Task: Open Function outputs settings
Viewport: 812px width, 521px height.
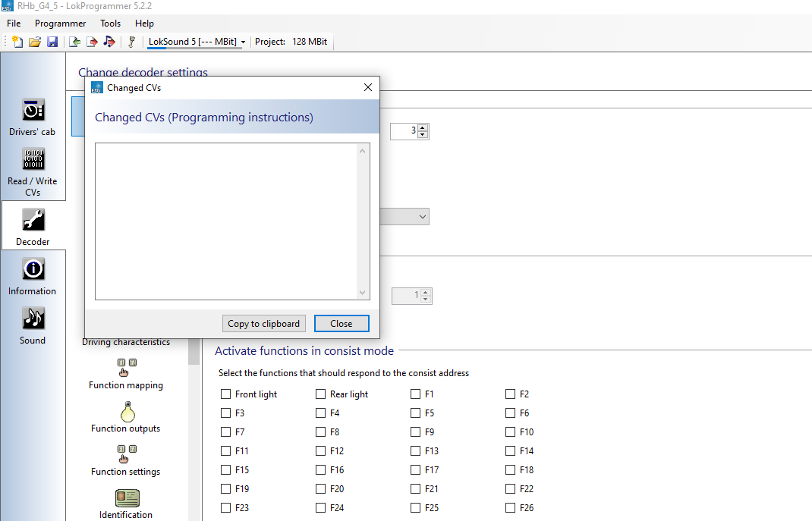Action: [126, 417]
